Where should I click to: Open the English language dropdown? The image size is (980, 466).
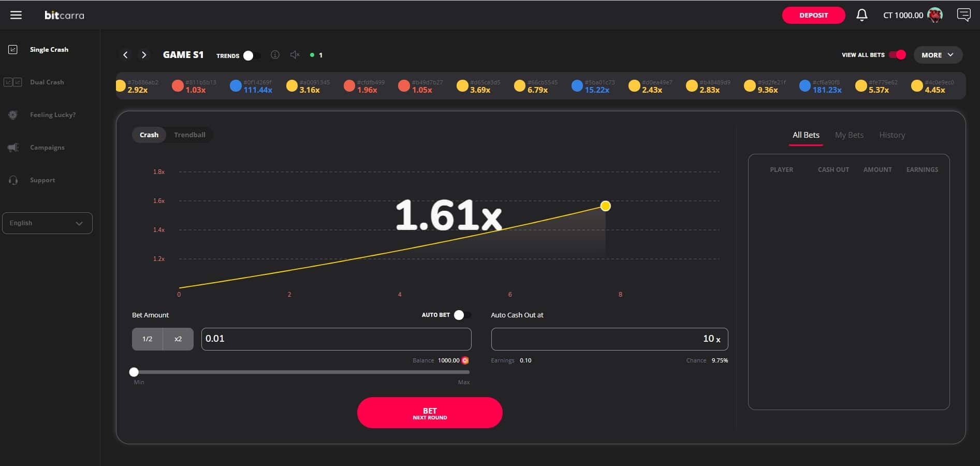click(x=47, y=223)
